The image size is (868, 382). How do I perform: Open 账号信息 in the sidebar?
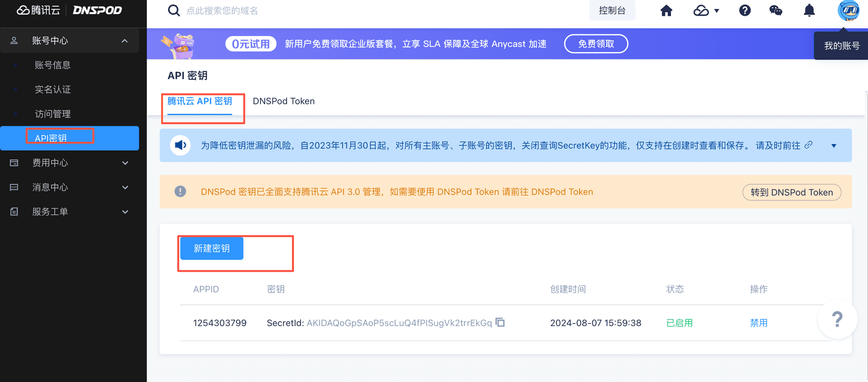(x=53, y=65)
